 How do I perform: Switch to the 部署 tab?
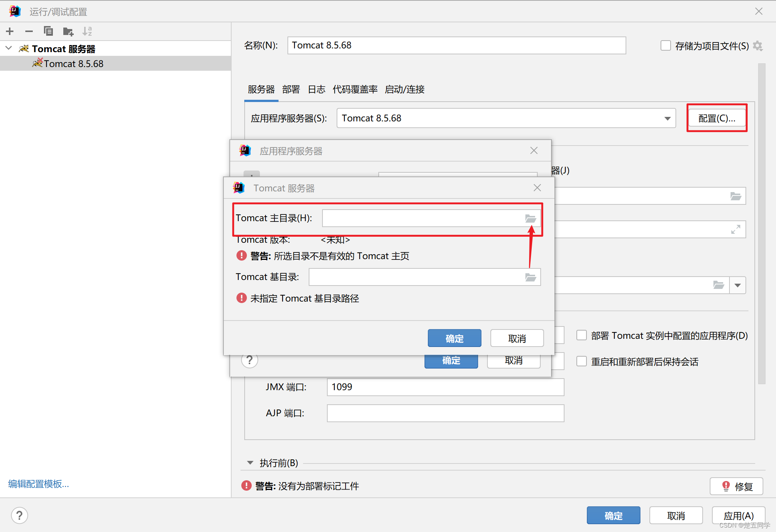(291, 89)
